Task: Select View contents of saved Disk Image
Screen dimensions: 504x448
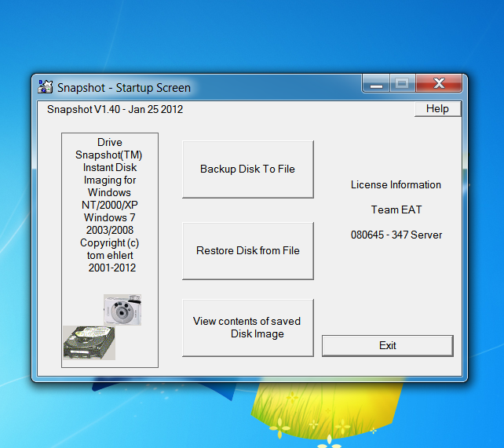Action: 248,328
